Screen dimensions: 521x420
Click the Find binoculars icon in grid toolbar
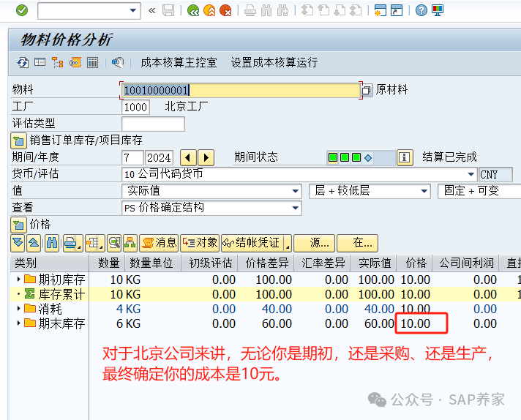click(x=52, y=243)
